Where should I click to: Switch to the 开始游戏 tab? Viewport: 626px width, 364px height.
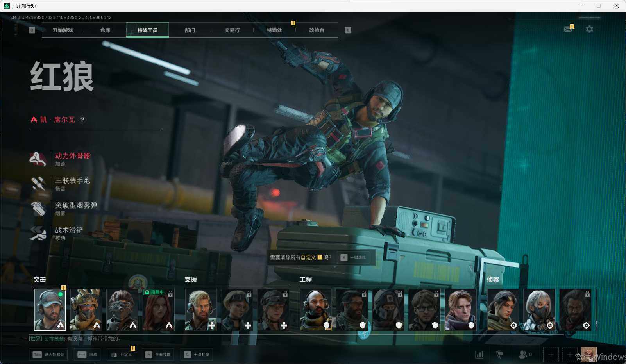(63, 30)
